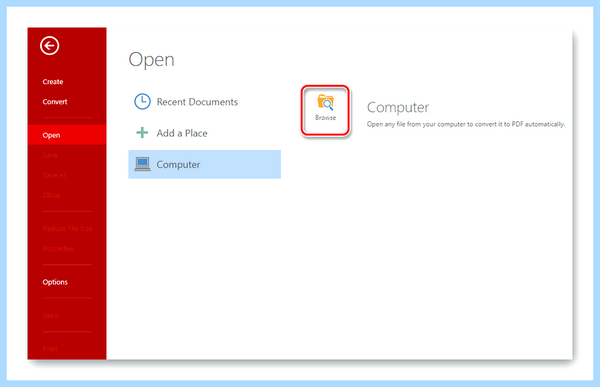Select Open in the red sidebar

pos(67,135)
